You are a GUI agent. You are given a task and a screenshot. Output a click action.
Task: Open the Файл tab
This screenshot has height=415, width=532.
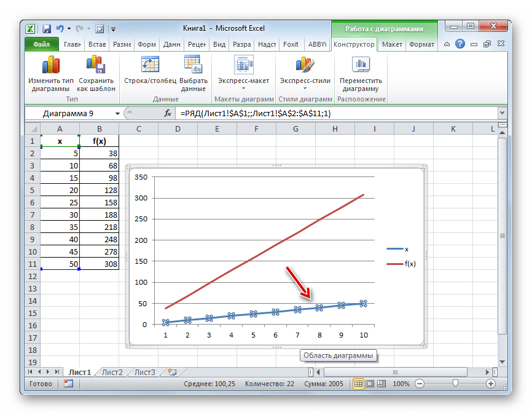pyautogui.click(x=41, y=44)
